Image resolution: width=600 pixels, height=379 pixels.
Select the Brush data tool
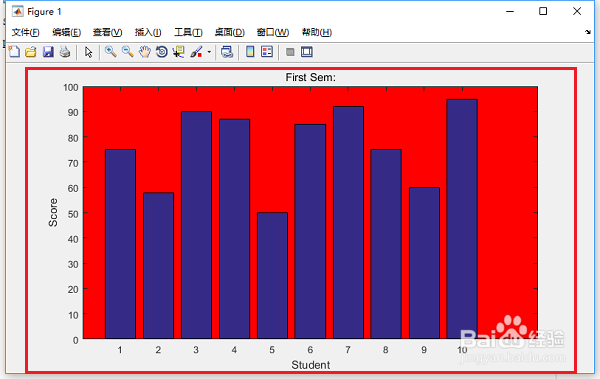pos(196,52)
